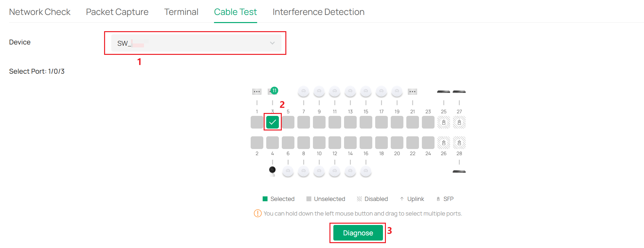The image size is (644, 248).
Task: Click the ellipsis device icon above port 1
Action: [256, 92]
